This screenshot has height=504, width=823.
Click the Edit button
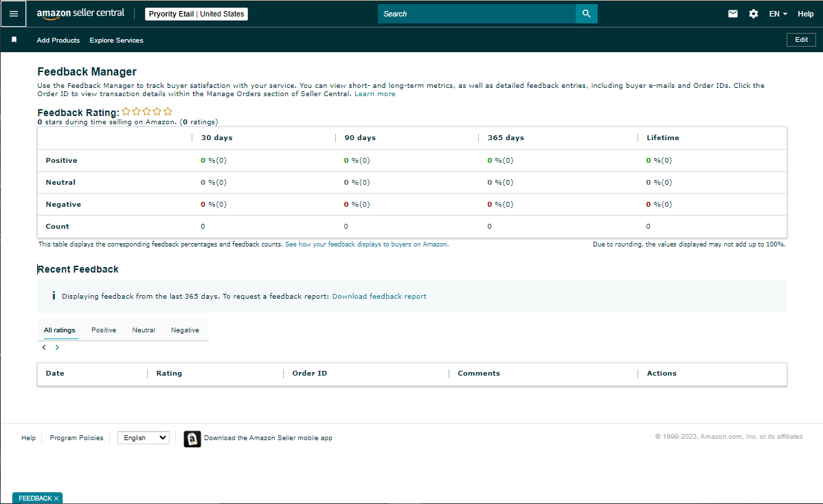click(801, 40)
